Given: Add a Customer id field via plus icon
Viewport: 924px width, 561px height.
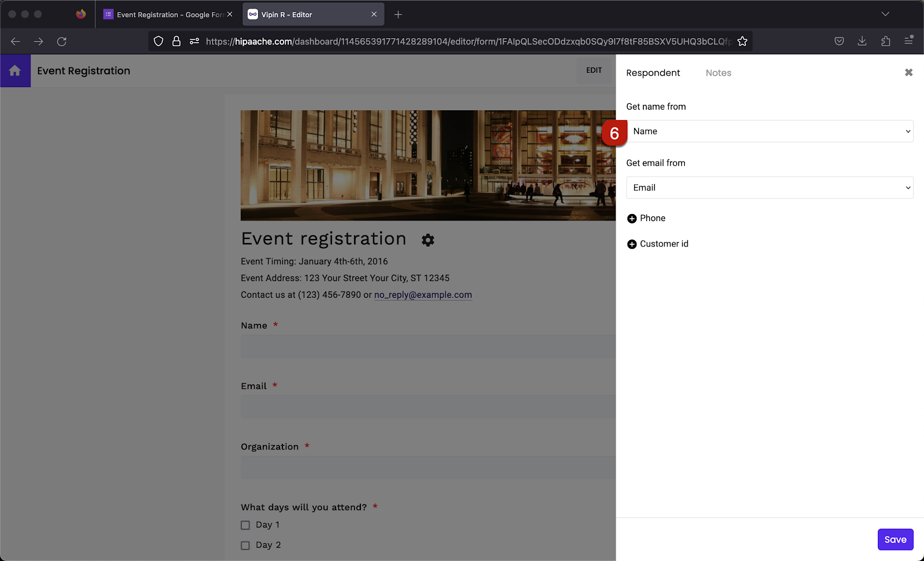Looking at the screenshot, I should pyautogui.click(x=632, y=244).
